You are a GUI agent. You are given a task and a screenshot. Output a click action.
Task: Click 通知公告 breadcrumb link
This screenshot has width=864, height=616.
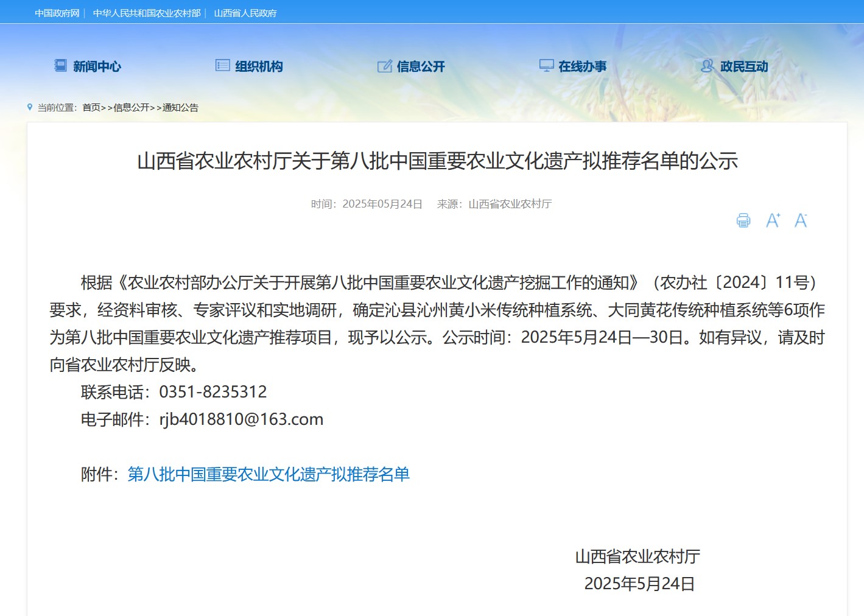pos(180,108)
